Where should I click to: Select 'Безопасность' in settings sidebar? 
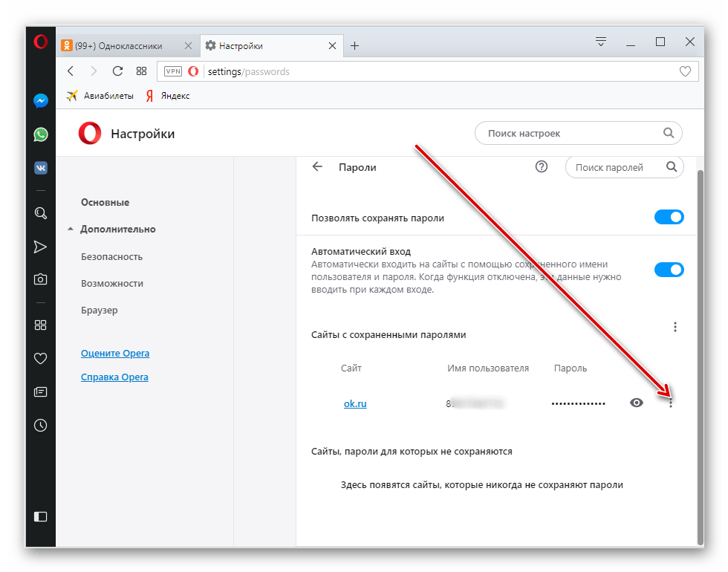[x=111, y=256]
